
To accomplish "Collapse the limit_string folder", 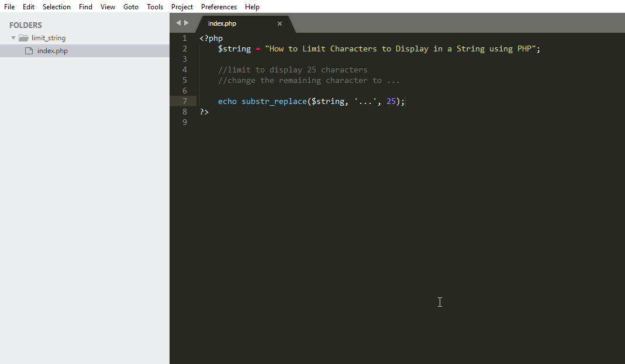I will 13,37.
